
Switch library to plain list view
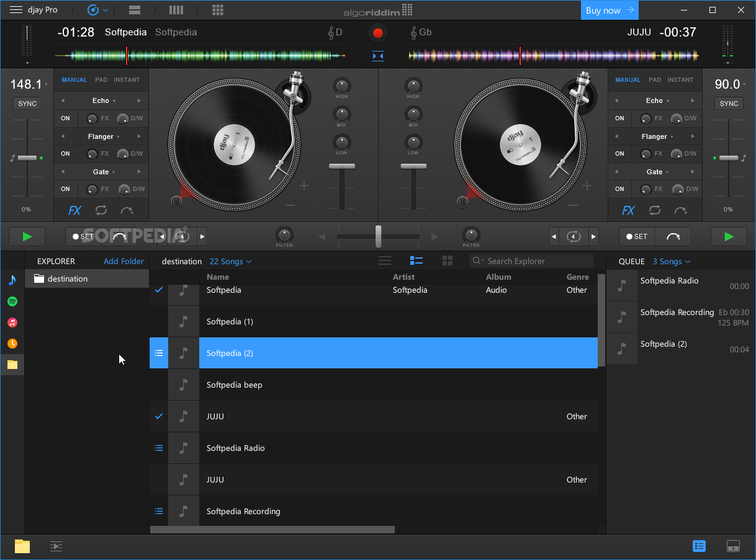tap(385, 261)
